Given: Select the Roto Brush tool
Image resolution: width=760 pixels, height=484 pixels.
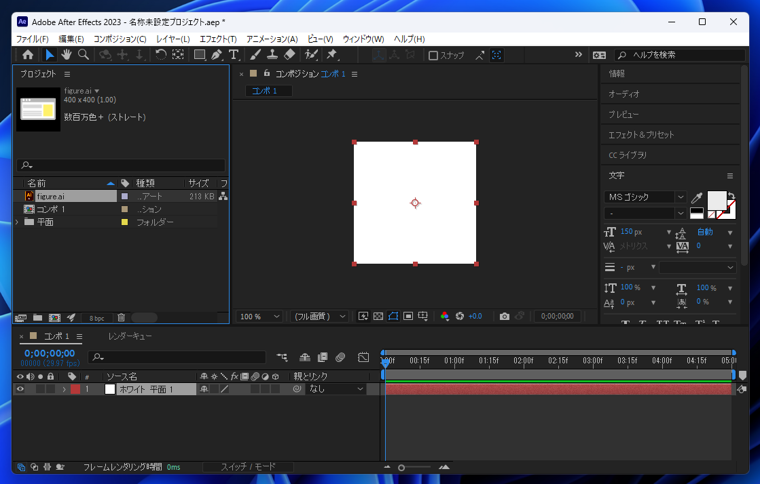Looking at the screenshot, I should pyautogui.click(x=311, y=55).
